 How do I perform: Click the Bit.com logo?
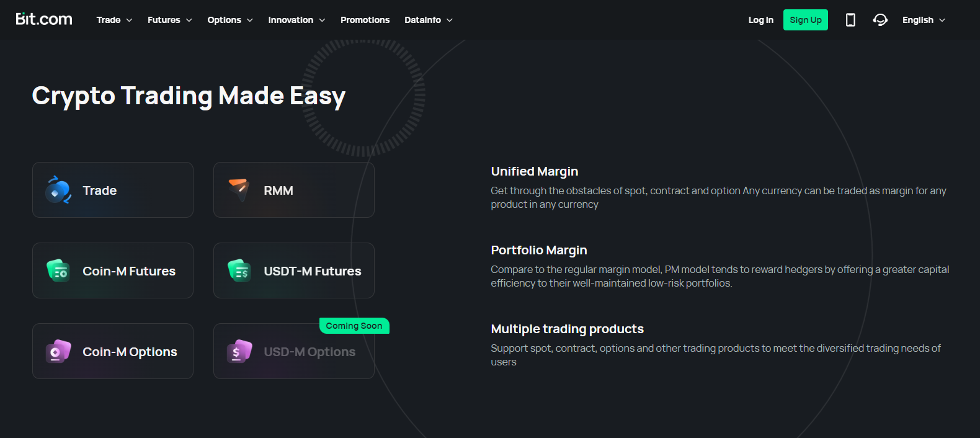[44, 19]
